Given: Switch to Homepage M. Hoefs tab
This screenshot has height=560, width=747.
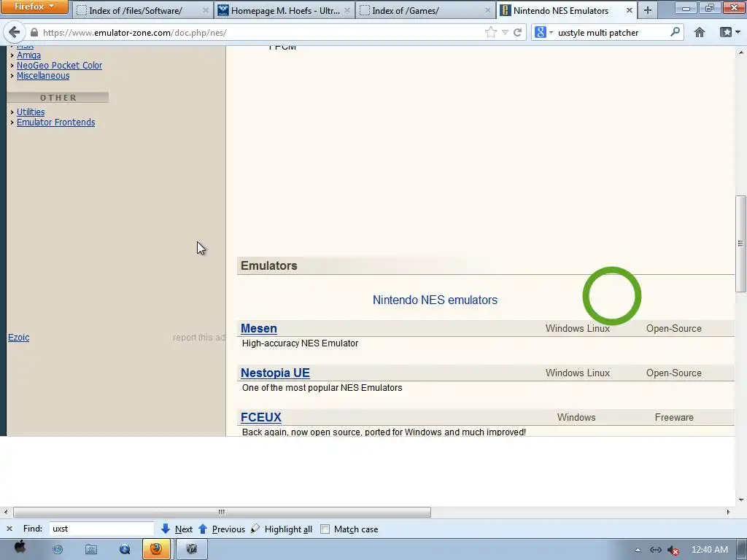Looking at the screenshot, I should pos(285,10).
